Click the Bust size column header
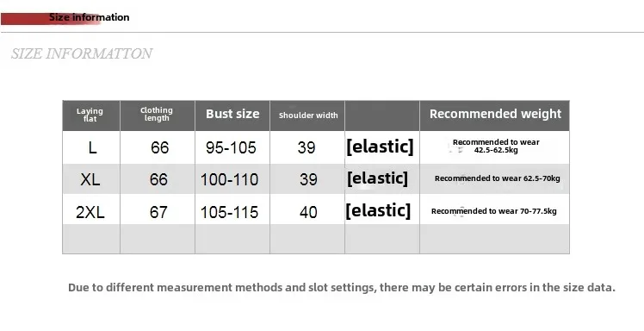 [x=232, y=114]
